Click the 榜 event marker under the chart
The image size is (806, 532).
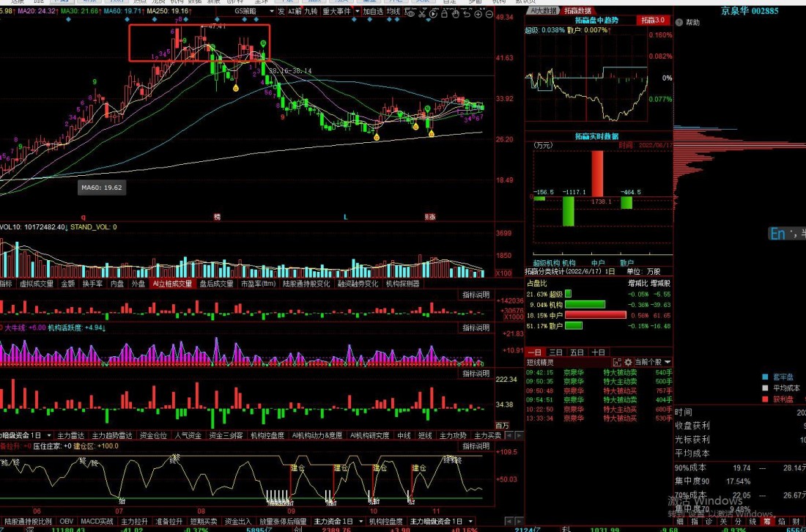pyautogui.click(x=217, y=218)
